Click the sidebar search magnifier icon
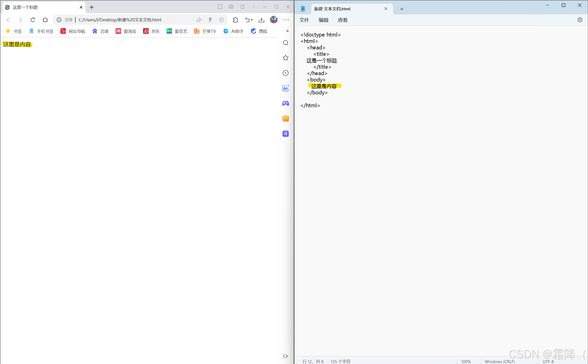 (285, 43)
